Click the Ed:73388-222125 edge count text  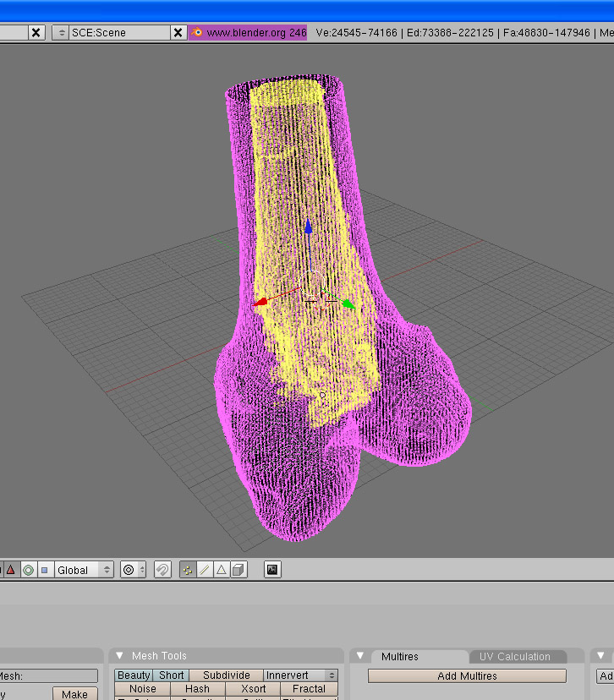coord(450,33)
